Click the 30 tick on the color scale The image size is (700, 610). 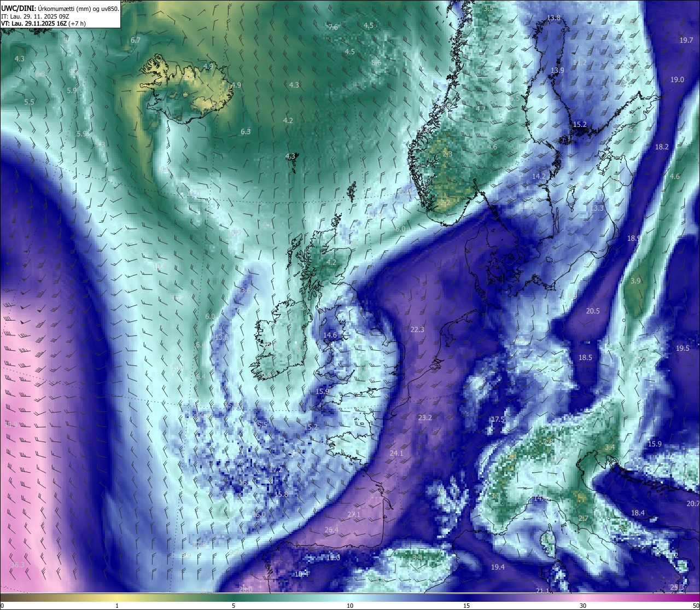(583, 606)
